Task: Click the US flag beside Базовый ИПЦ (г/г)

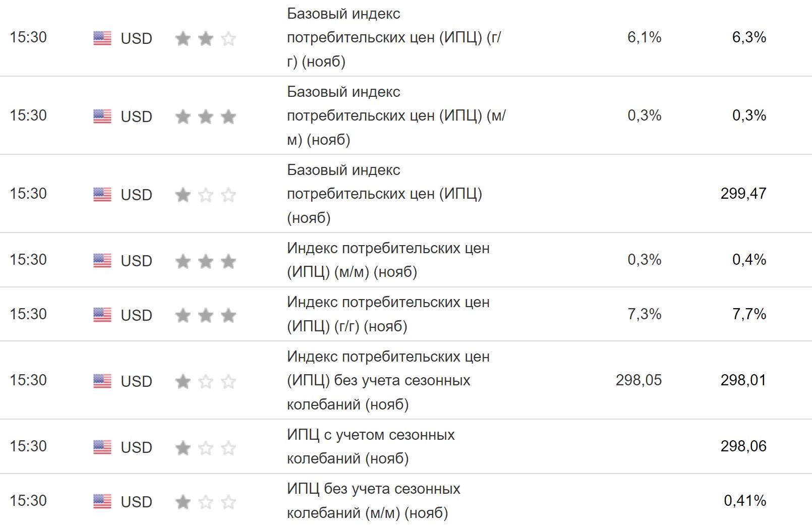Action: pos(102,38)
